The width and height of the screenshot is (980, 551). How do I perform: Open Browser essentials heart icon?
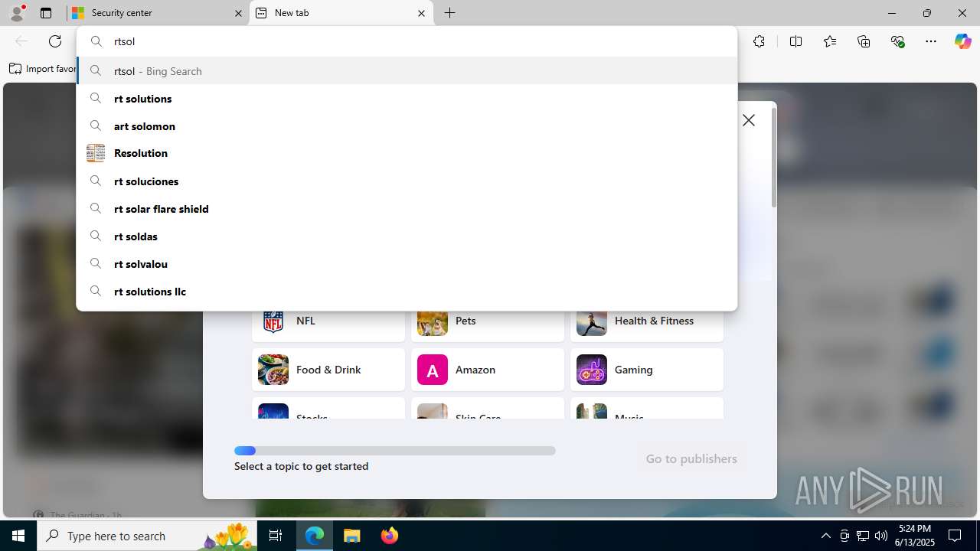pos(897,41)
